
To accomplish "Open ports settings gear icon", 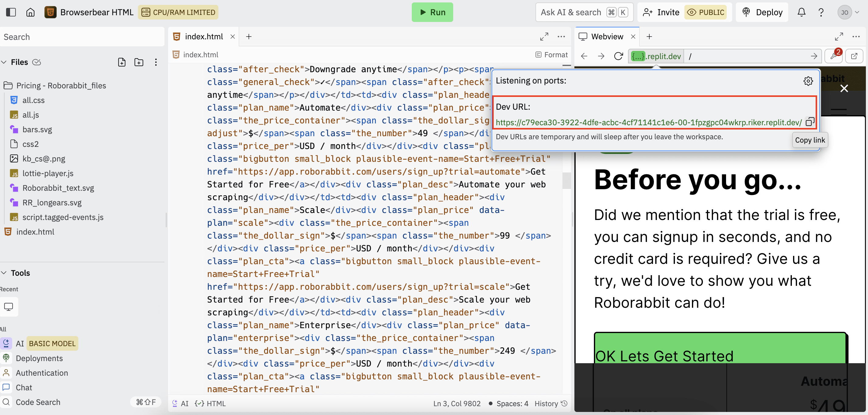I will [808, 81].
